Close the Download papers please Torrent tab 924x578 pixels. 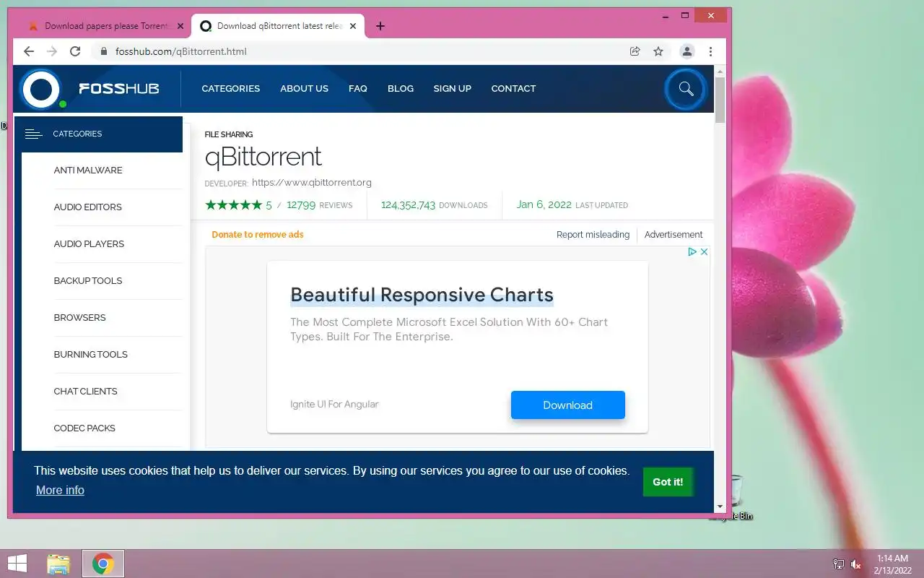(180, 26)
